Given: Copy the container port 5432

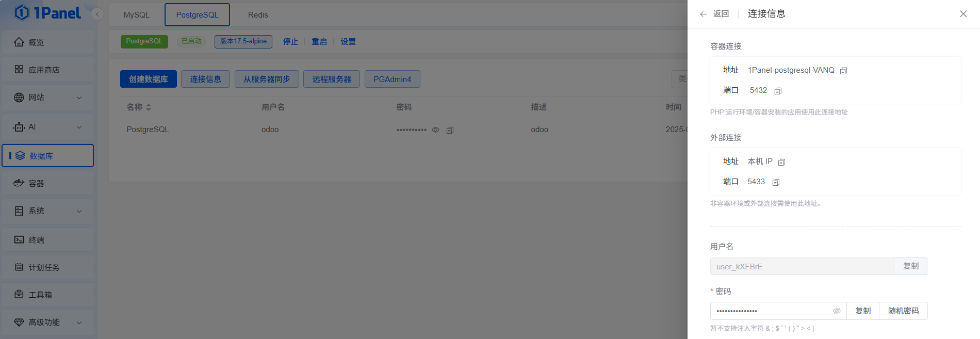Looking at the screenshot, I should point(778,91).
